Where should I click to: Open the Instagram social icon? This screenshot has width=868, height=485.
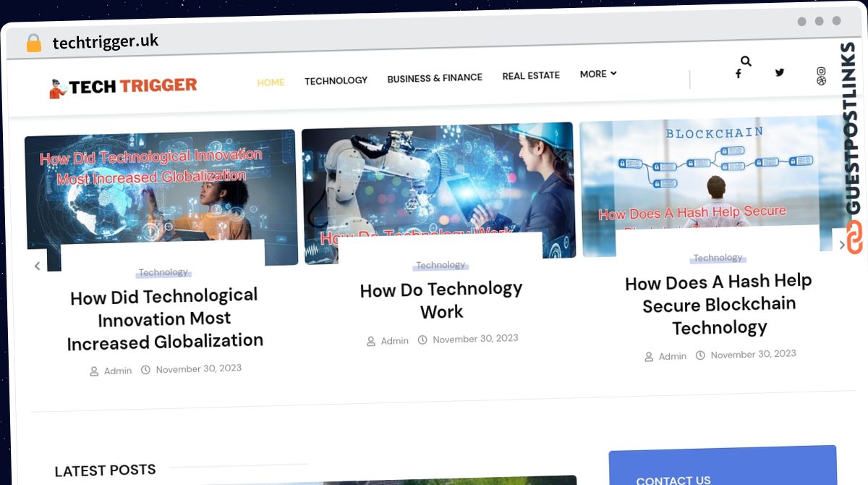click(x=821, y=71)
